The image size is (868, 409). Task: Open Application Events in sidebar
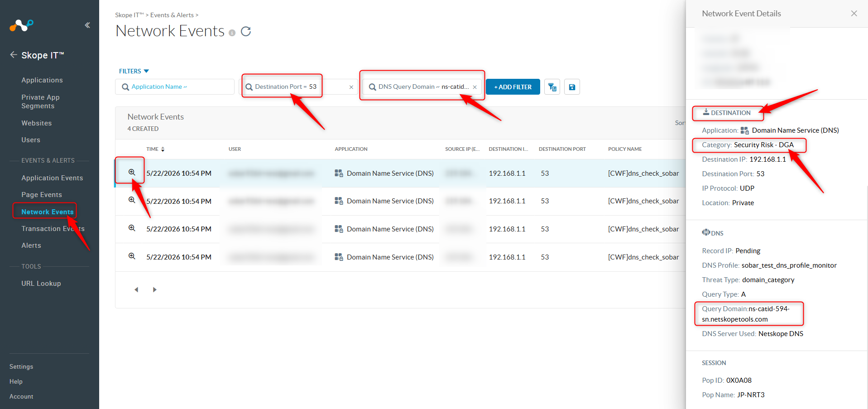pyautogui.click(x=52, y=178)
